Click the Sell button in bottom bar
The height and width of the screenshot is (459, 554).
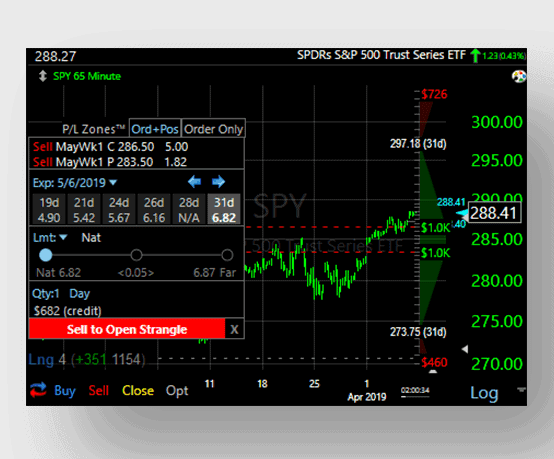(x=99, y=390)
